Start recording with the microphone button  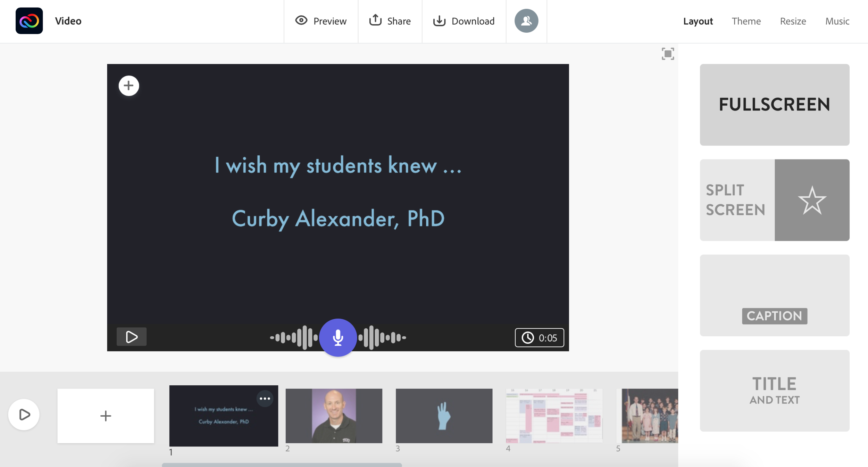pos(338,337)
